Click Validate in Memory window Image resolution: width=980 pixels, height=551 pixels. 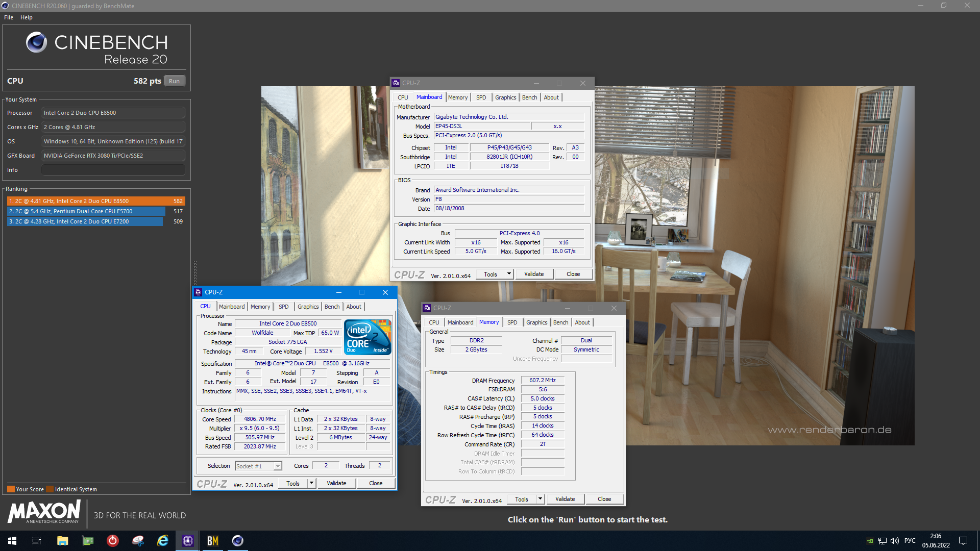[565, 499]
